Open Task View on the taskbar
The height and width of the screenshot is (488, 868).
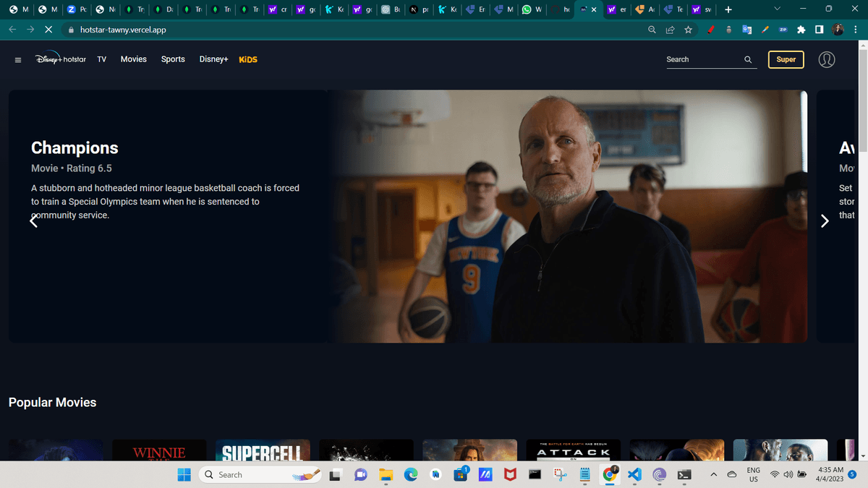point(335,474)
